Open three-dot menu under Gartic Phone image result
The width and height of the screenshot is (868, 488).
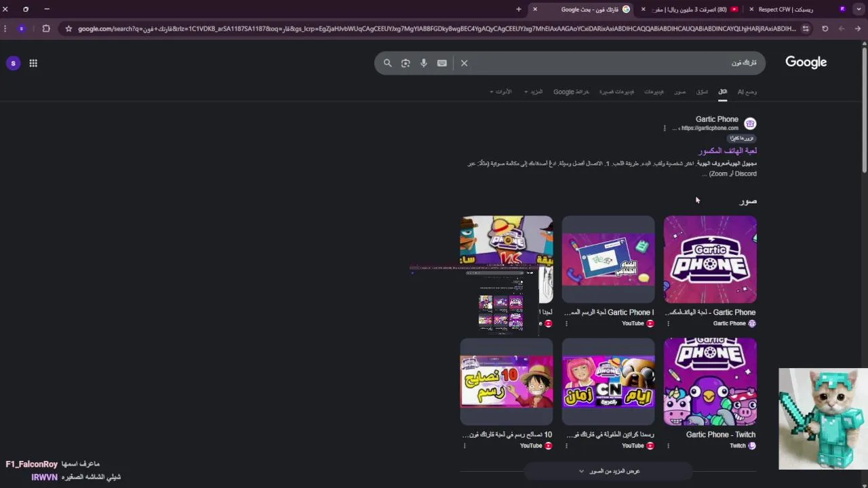668,323
